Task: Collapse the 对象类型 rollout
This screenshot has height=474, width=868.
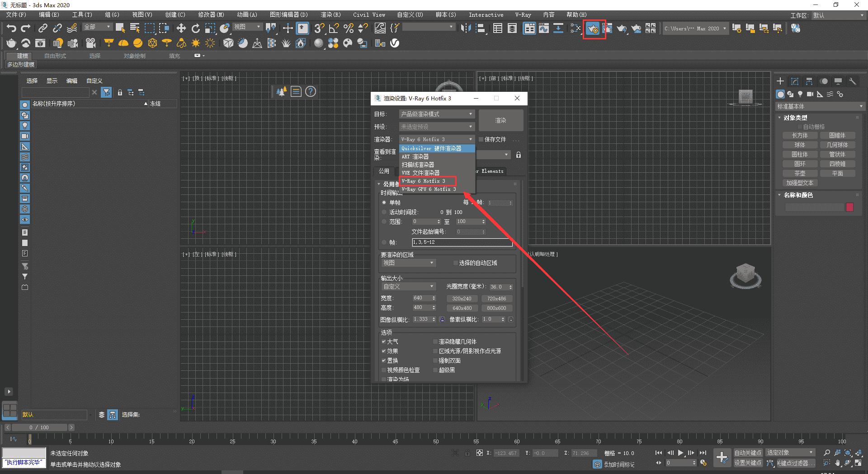Action: [795, 118]
